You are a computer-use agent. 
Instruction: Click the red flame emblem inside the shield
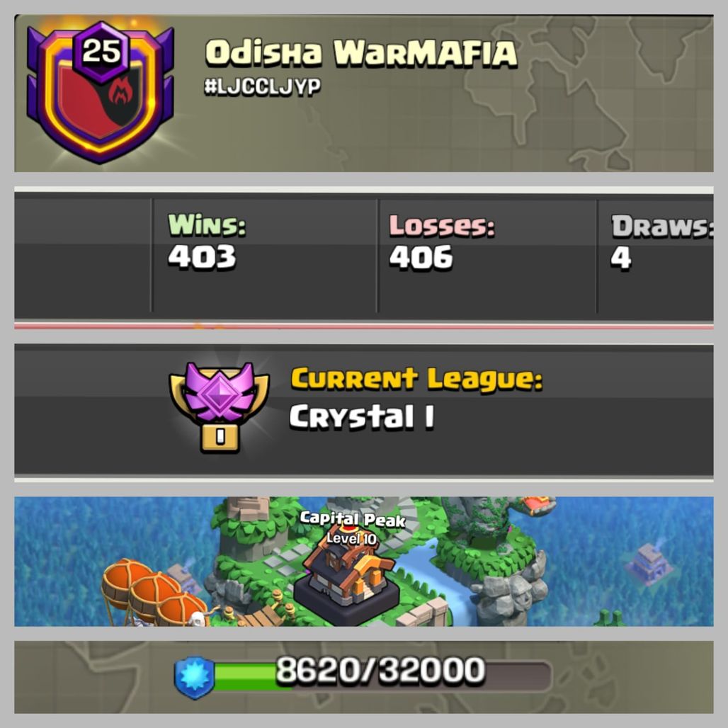(x=120, y=92)
